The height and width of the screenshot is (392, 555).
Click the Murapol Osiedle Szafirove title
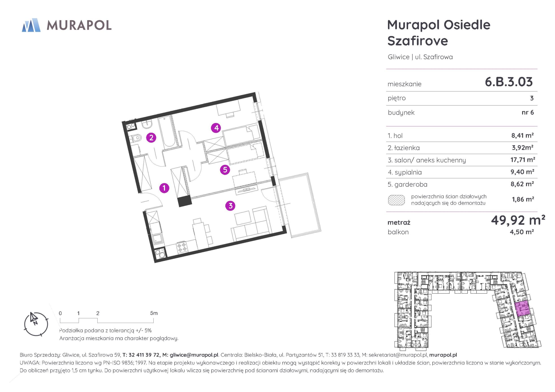click(438, 33)
